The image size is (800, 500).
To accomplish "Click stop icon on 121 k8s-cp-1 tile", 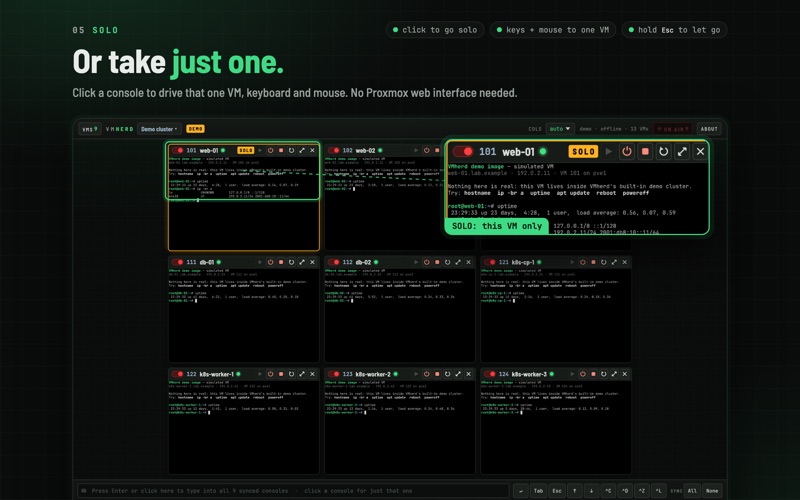I will point(593,262).
